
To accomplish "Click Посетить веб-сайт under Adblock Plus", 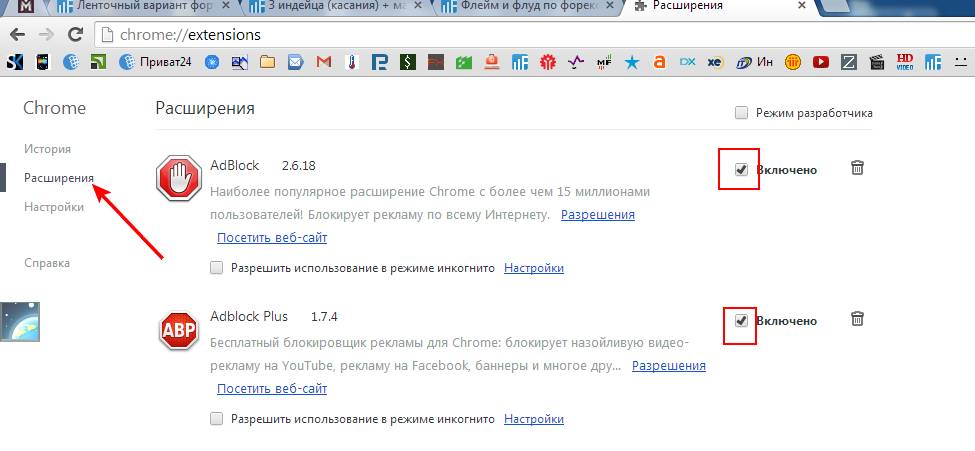I will click(271, 388).
